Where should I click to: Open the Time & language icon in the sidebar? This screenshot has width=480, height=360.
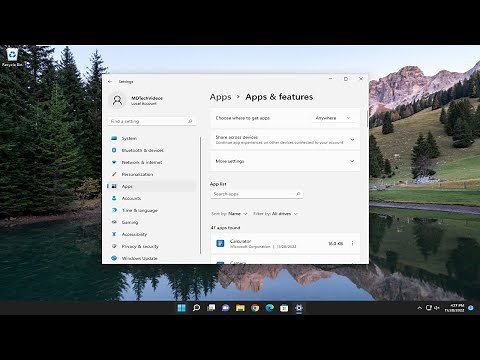point(114,210)
